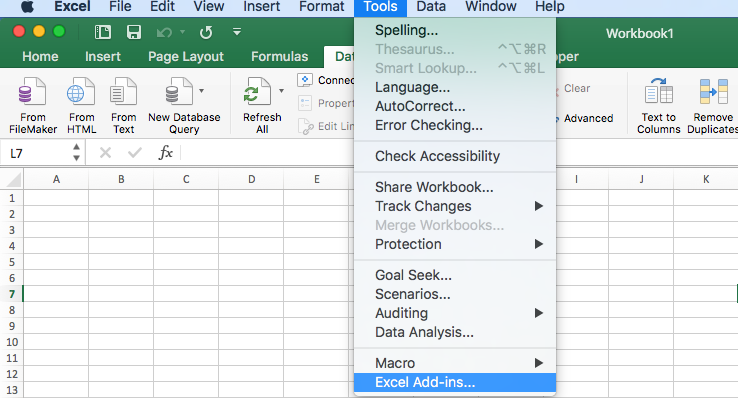The width and height of the screenshot is (738, 398).
Task: Choose Check Accessibility menu item
Action: point(455,156)
